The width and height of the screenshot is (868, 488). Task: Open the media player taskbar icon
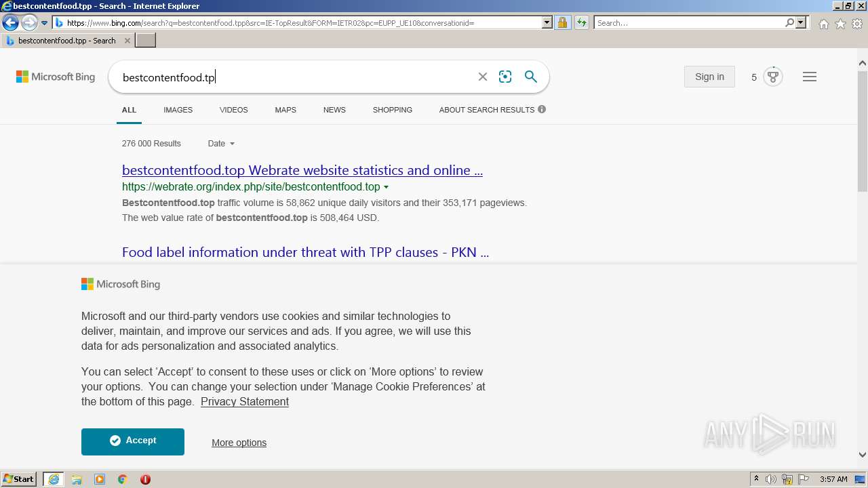pyautogui.click(x=100, y=479)
